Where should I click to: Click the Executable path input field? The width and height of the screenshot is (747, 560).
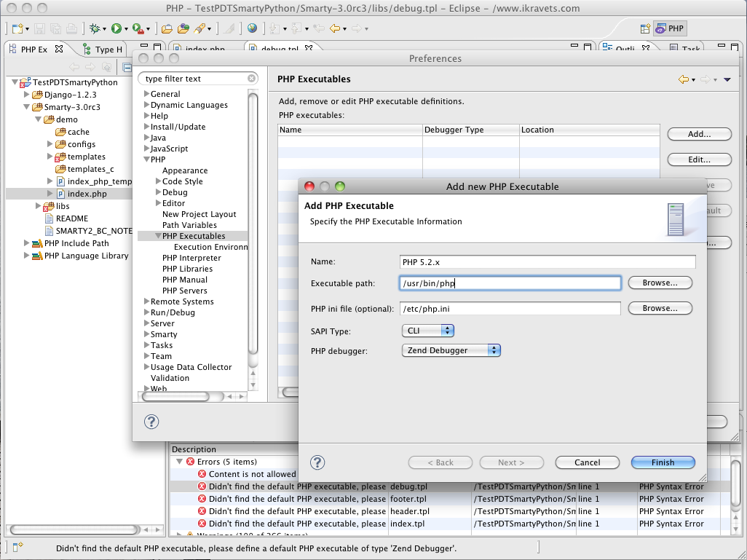tap(510, 283)
